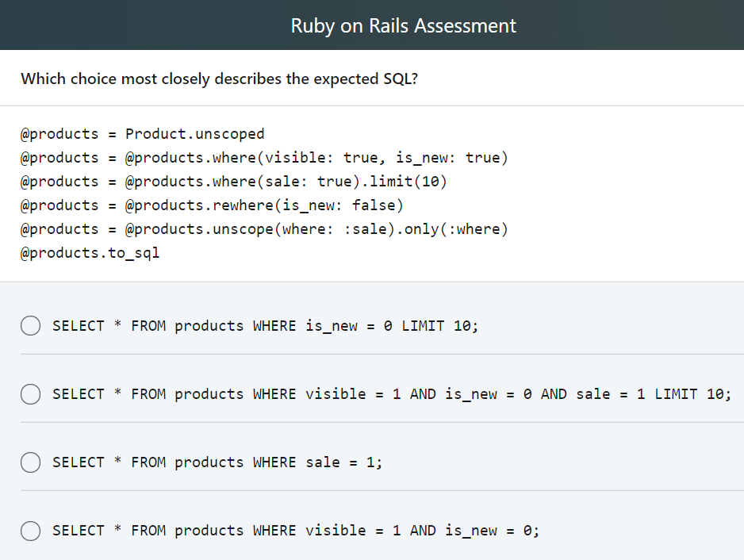744x560 pixels.
Task: Click the where visible true is_new true line
Action: tap(264, 158)
